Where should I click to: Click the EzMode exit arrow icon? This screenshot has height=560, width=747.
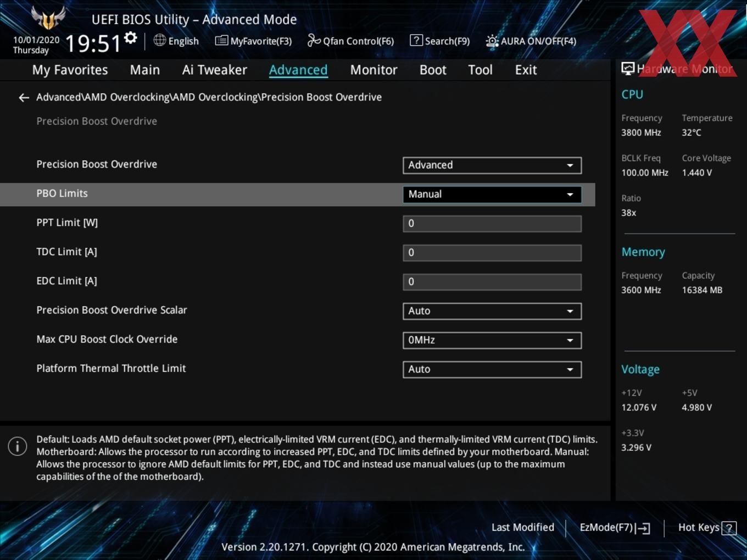tap(643, 528)
